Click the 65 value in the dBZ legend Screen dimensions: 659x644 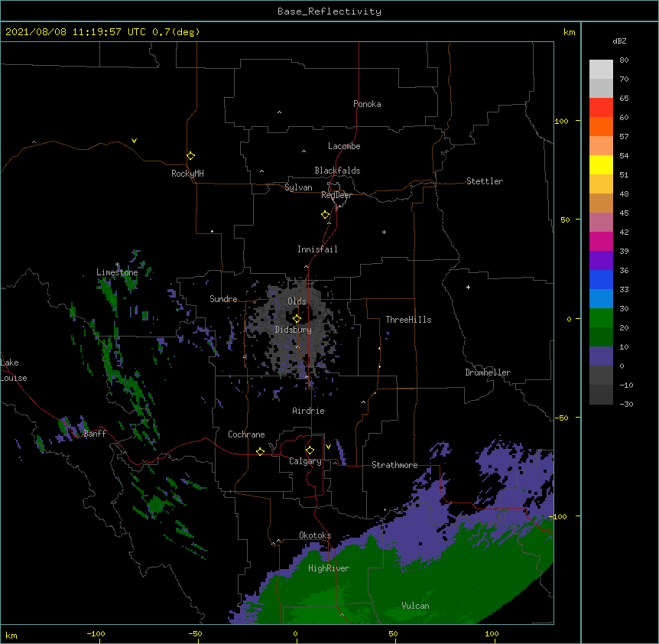click(624, 99)
